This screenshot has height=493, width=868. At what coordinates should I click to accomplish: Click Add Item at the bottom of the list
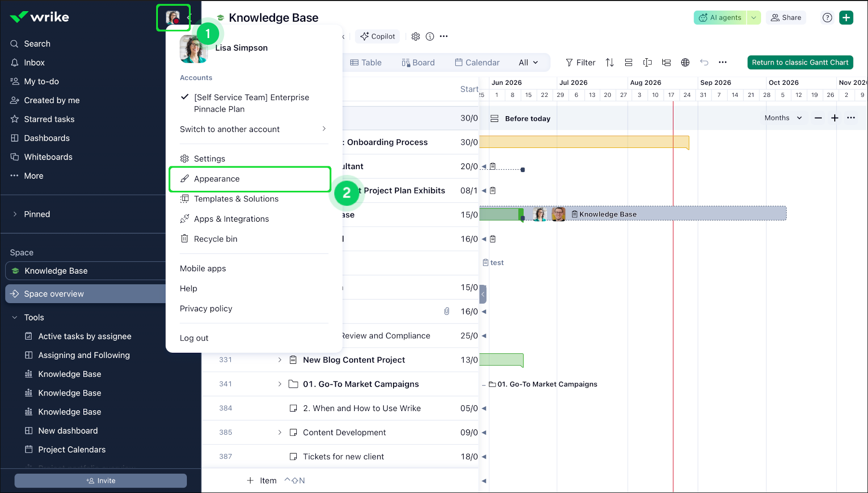tap(262, 481)
